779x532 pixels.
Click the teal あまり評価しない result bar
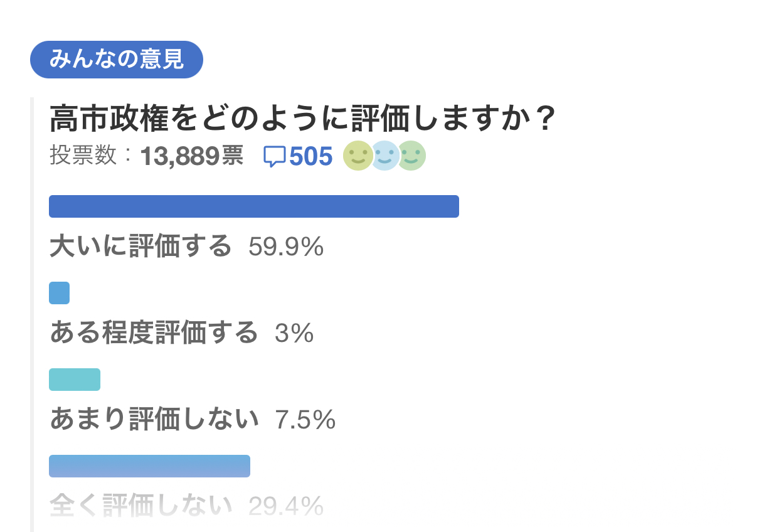(x=75, y=380)
